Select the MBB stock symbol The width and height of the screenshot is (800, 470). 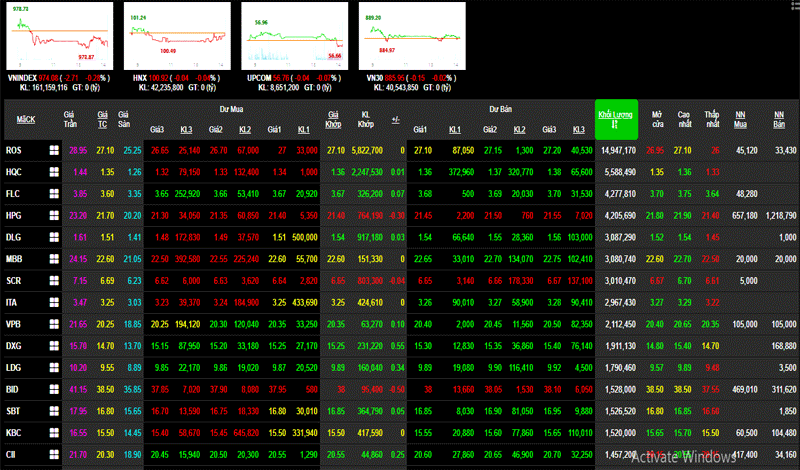click(x=14, y=259)
